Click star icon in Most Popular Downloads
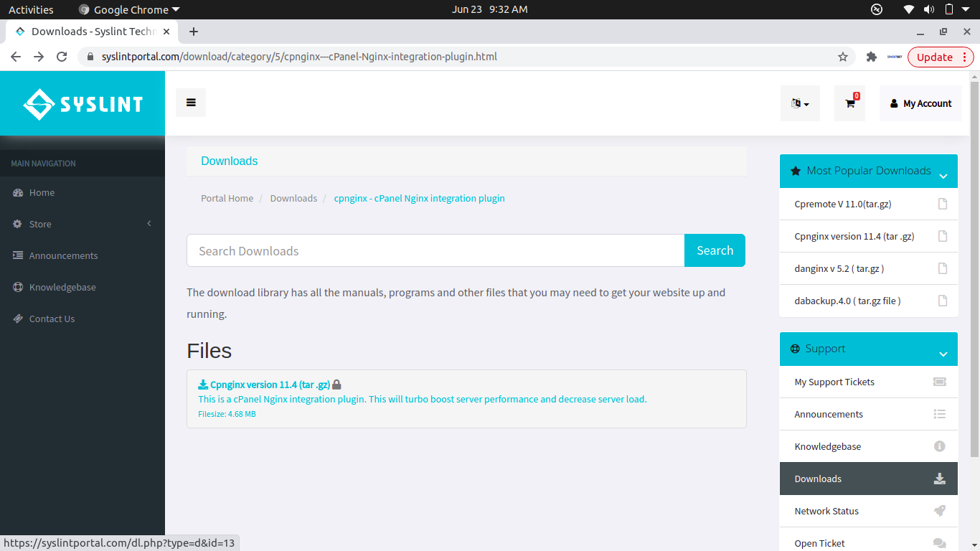This screenshot has width=980, height=551. pos(795,171)
